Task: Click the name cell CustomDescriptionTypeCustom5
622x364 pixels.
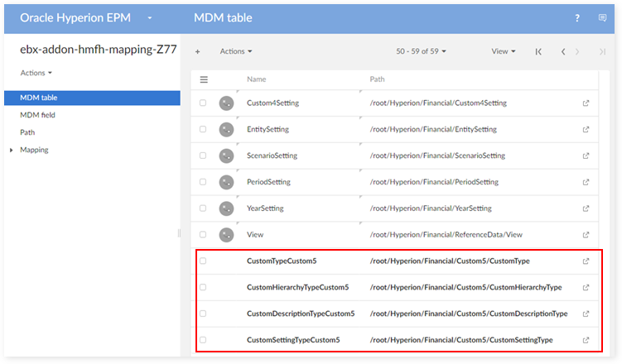Action: click(x=301, y=314)
